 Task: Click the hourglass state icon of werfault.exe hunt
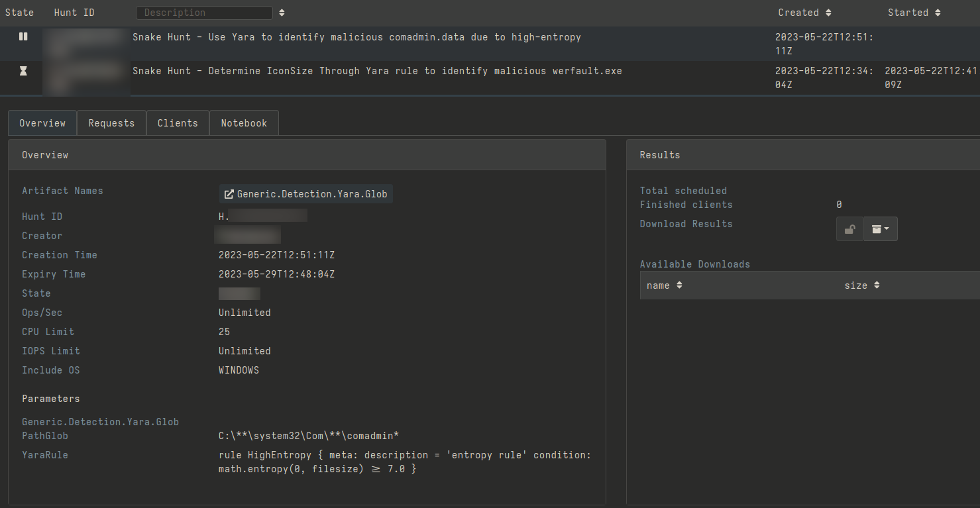pos(23,71)
